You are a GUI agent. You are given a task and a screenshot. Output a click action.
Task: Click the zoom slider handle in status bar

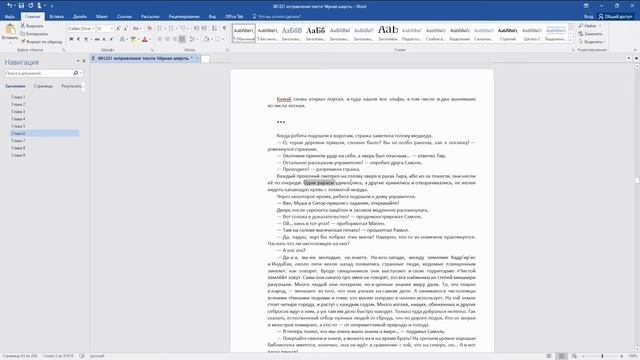tap(602, 356)
